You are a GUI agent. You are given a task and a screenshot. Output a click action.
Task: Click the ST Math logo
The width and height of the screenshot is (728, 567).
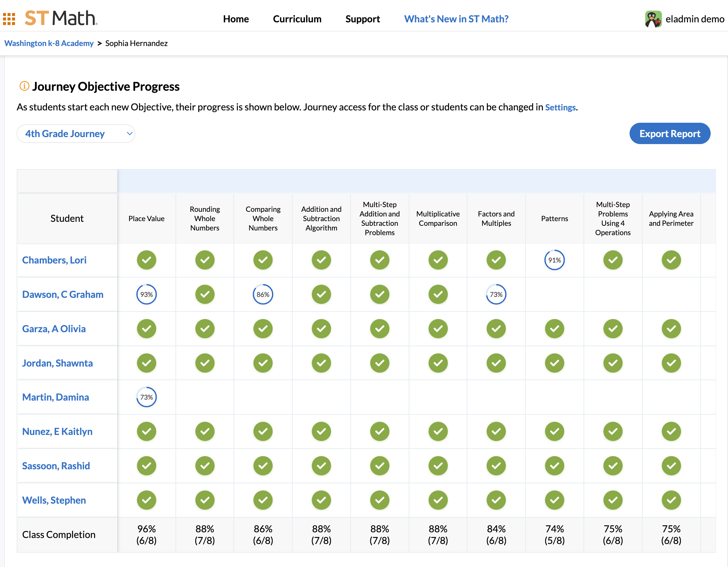coord(61,18)
